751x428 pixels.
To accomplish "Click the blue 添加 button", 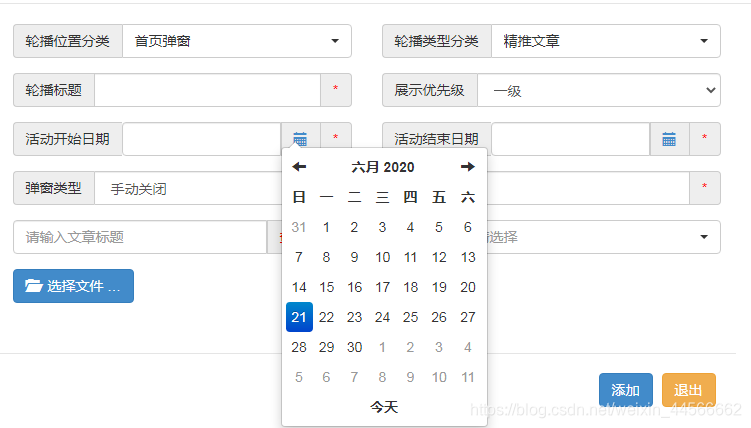I will (626, 390).
